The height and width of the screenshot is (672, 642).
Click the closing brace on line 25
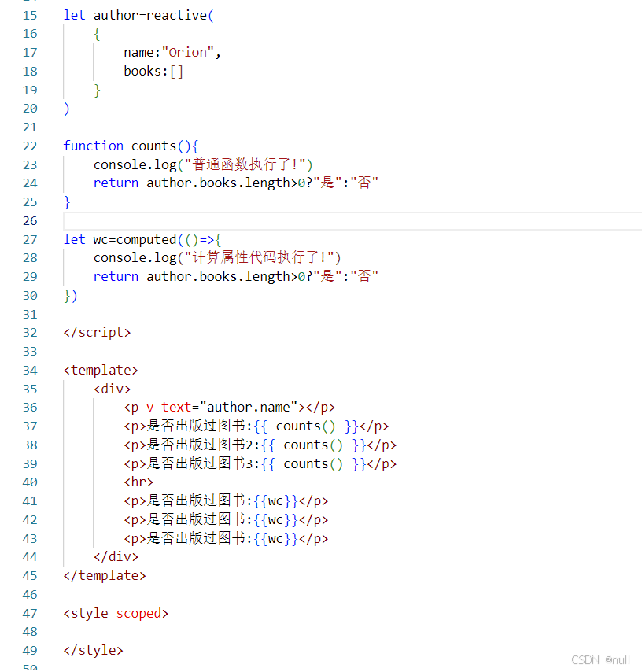click(66, 202)
